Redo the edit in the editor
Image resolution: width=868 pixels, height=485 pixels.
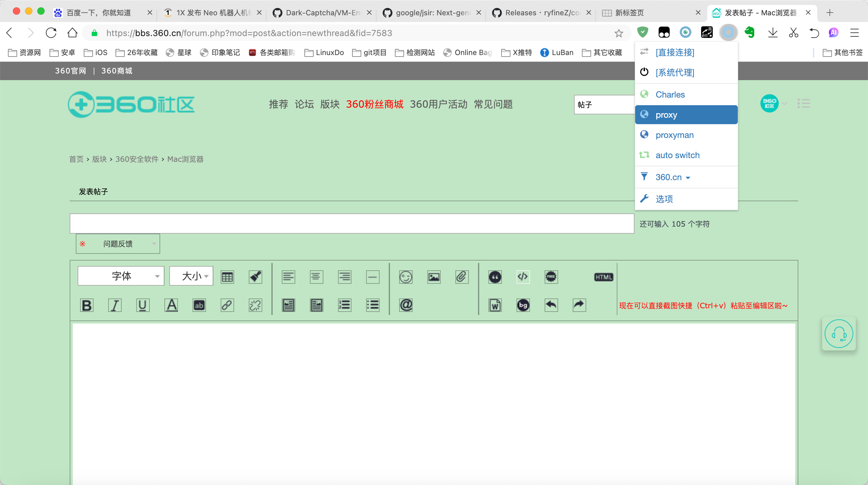579,305
